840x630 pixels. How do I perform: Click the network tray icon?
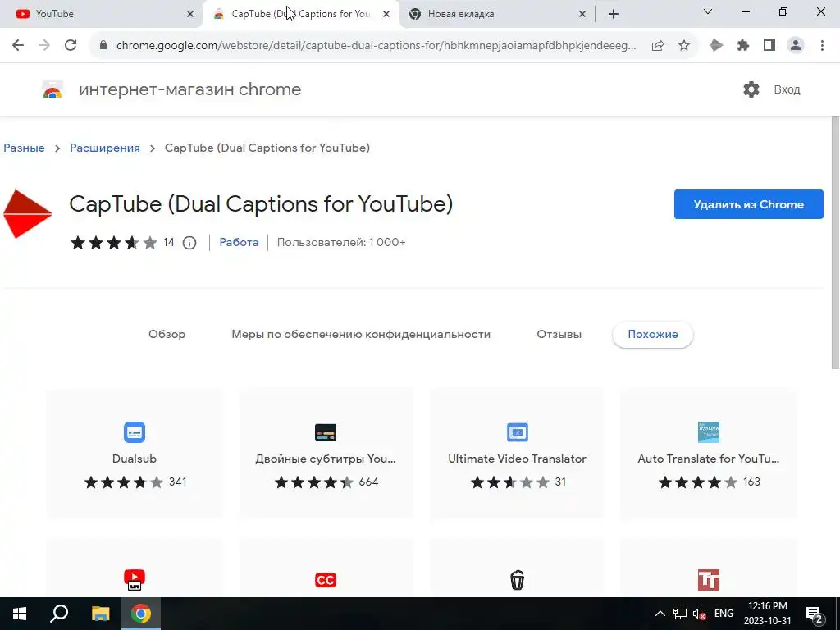pyautogui.click(x=680, y=614)
